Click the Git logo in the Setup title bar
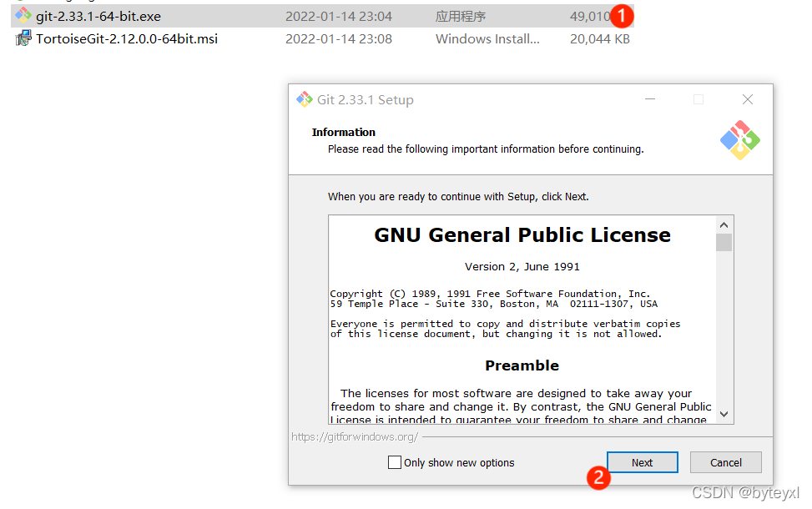This screenshot has width=812, height=509. 305,99
